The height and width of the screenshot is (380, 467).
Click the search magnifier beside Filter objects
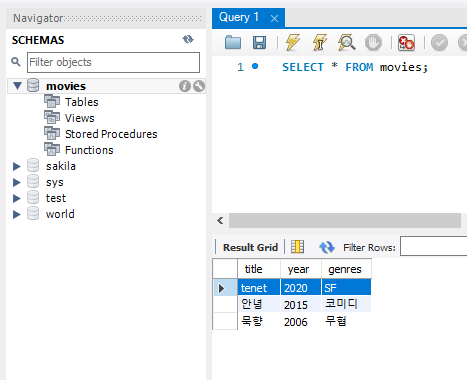16,62
